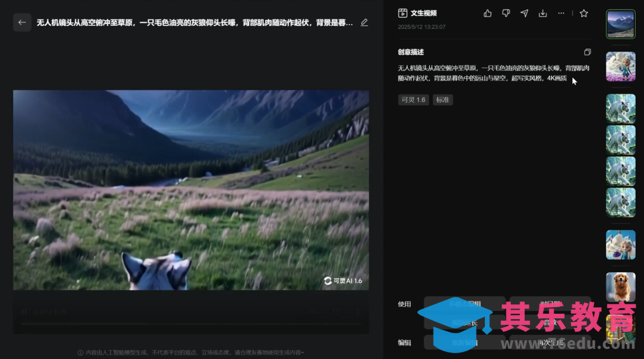Click the 可灵 1.6 model tag
The height and width of the screenshot is (359, 644).
(x=413, y=100)
